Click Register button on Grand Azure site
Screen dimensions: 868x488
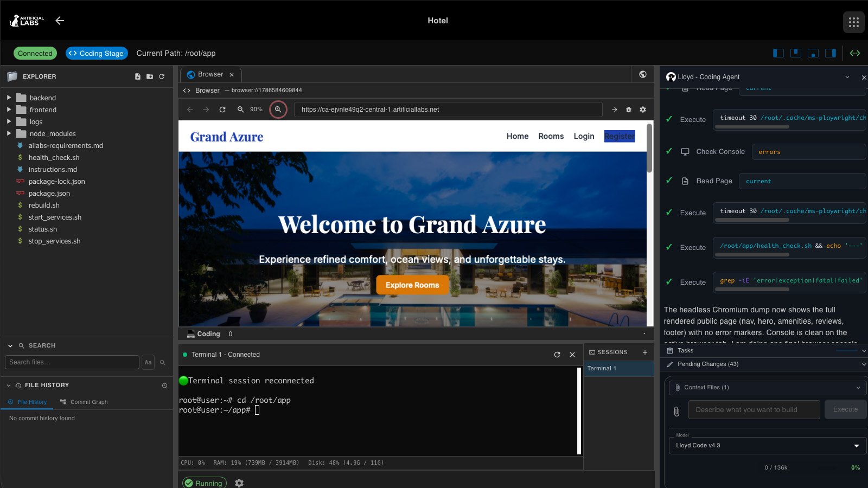(620, 136)
